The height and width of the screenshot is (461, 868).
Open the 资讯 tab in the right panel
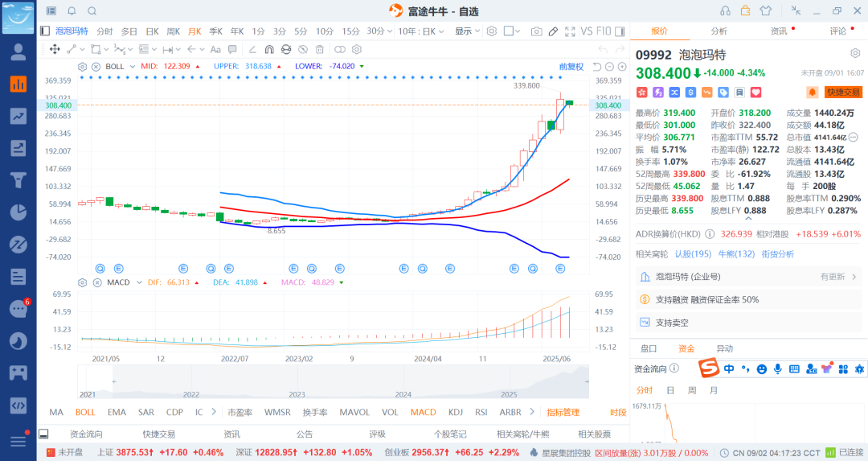tap(779, 31)
